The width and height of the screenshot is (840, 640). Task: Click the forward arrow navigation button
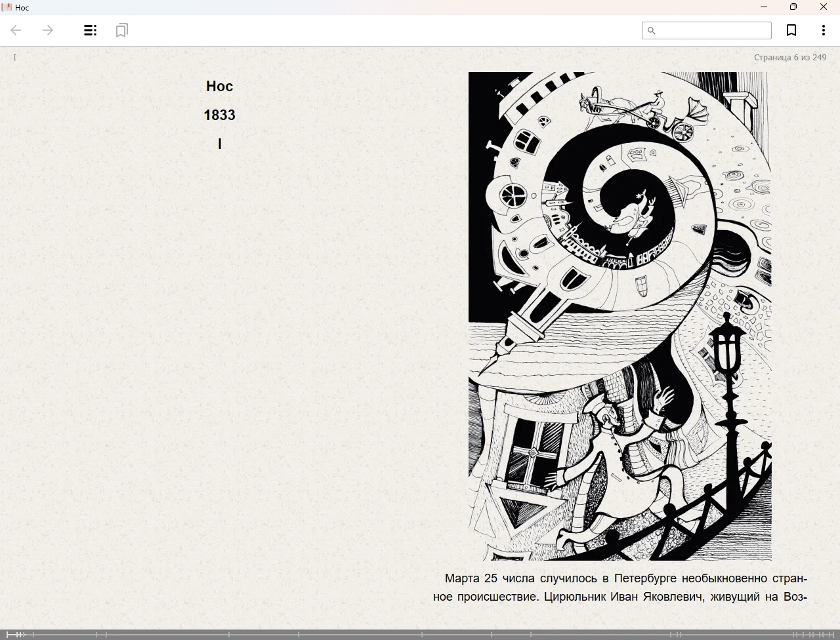(48, 30)
